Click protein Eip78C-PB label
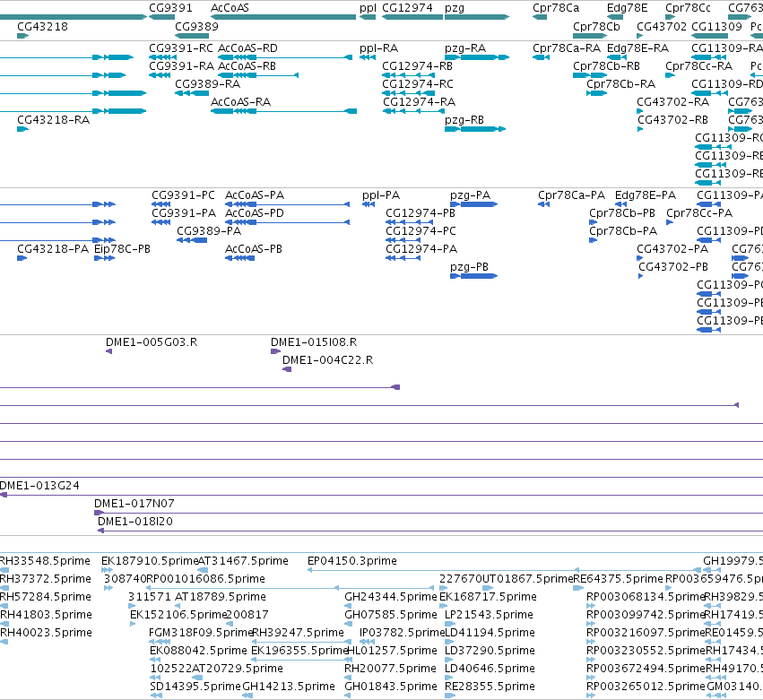The image size is (763, 700). pos(122,249)
